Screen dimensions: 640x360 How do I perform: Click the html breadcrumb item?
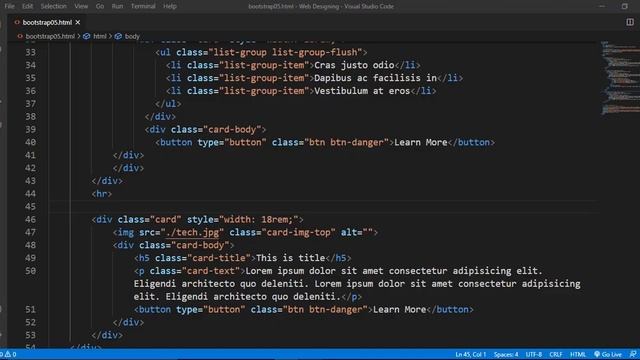tap(100, 36)
